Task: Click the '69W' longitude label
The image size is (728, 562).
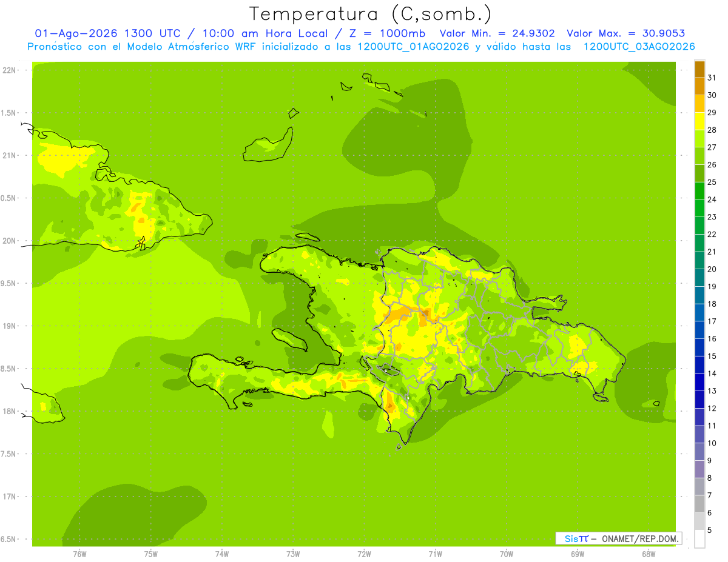Action: point(578,554)
